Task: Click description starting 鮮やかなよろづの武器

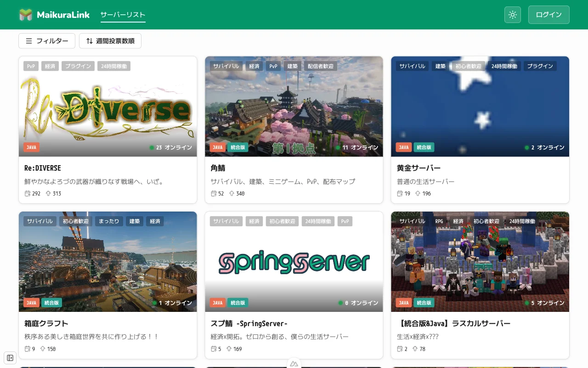Action: (94, 182)
